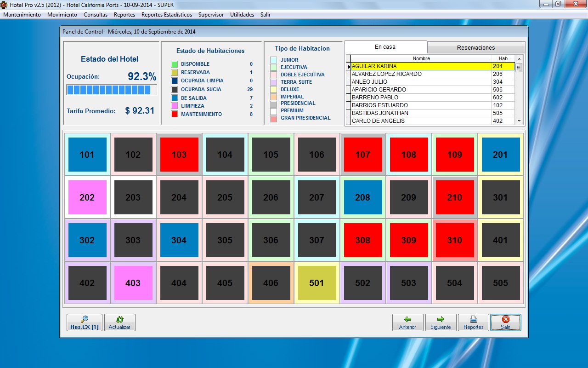Open the Reportes Estadísticos menu
588x368 pixels.
click(166, 15)
